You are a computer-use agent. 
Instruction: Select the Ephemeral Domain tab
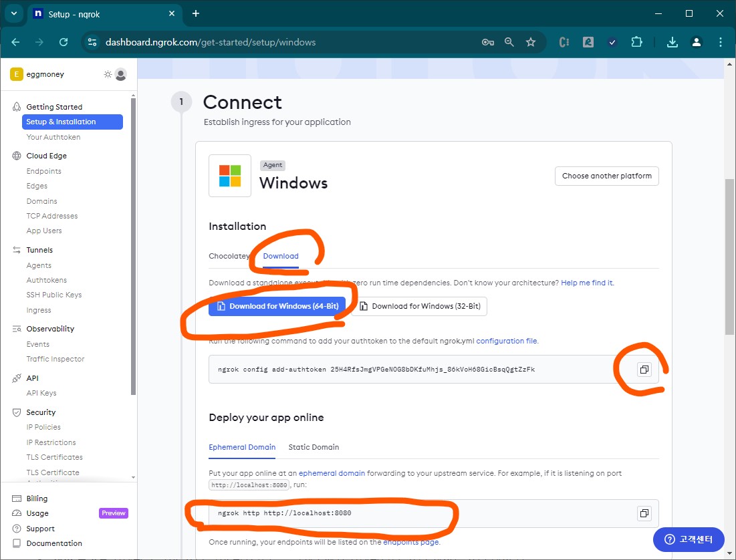pos(242,447)
